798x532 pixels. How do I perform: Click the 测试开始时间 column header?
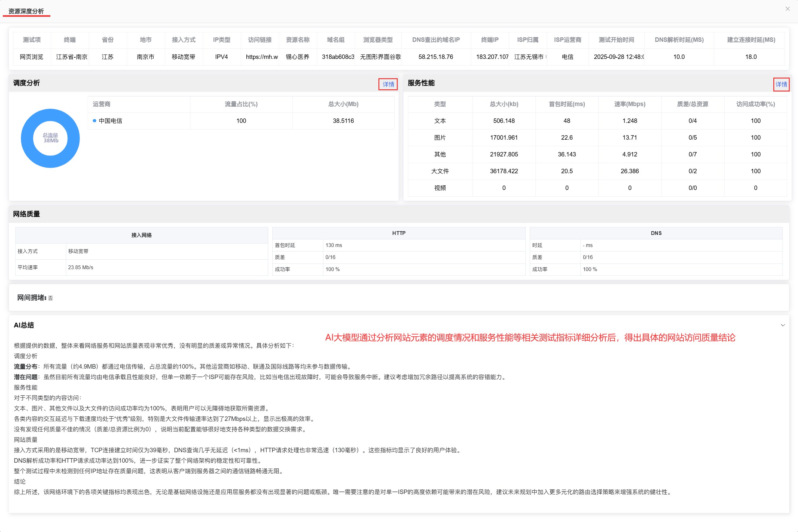point(616,40)
